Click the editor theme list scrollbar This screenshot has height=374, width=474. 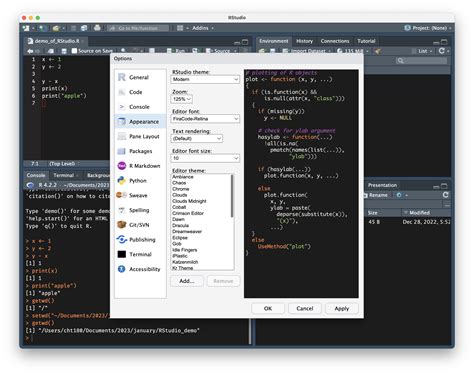click(232, 197)
